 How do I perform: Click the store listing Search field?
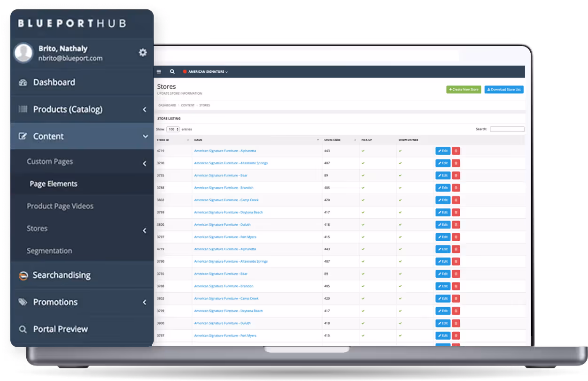[x=507, y=129]
